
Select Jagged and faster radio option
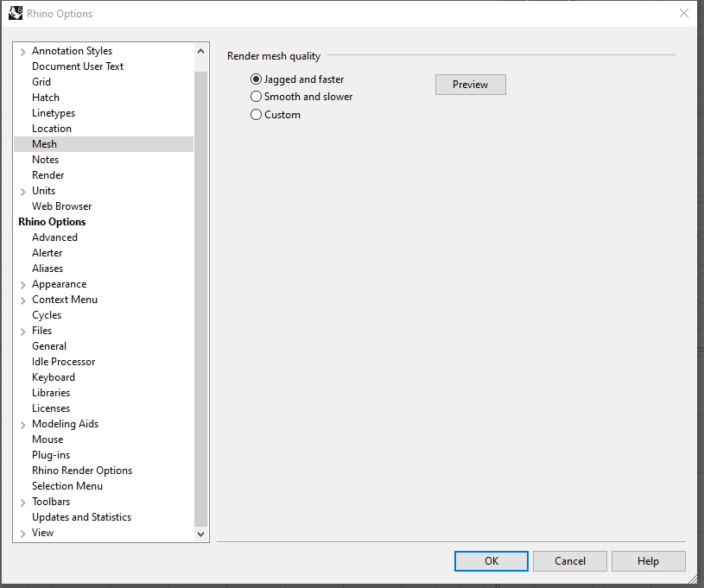pyautogui.click(x=297, y=79)
